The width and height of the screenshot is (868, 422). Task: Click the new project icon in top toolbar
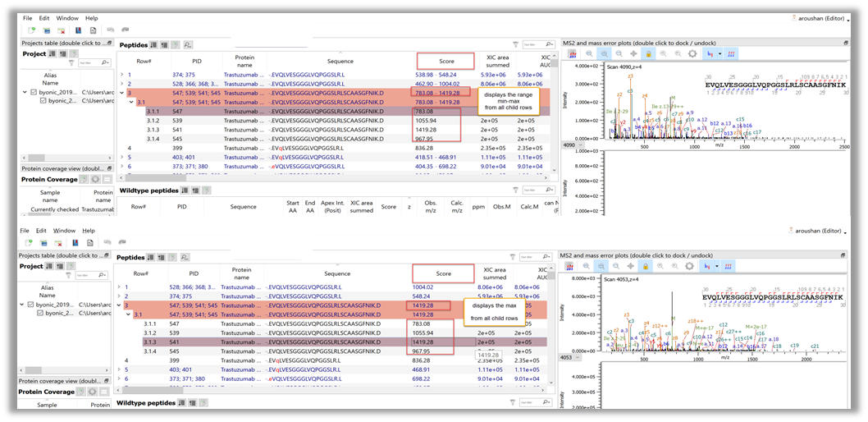click(x=30, y=30)
